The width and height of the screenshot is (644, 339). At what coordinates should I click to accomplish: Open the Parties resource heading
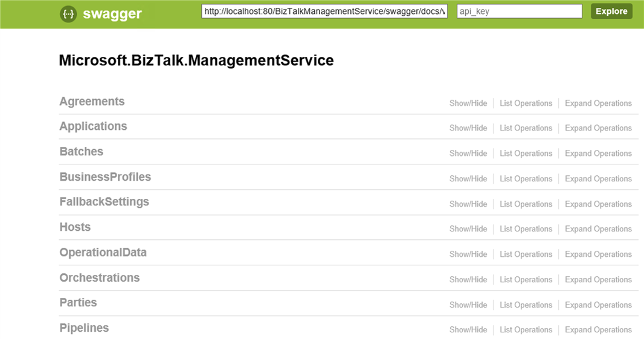pyautogui.click(x=79, y=302)
